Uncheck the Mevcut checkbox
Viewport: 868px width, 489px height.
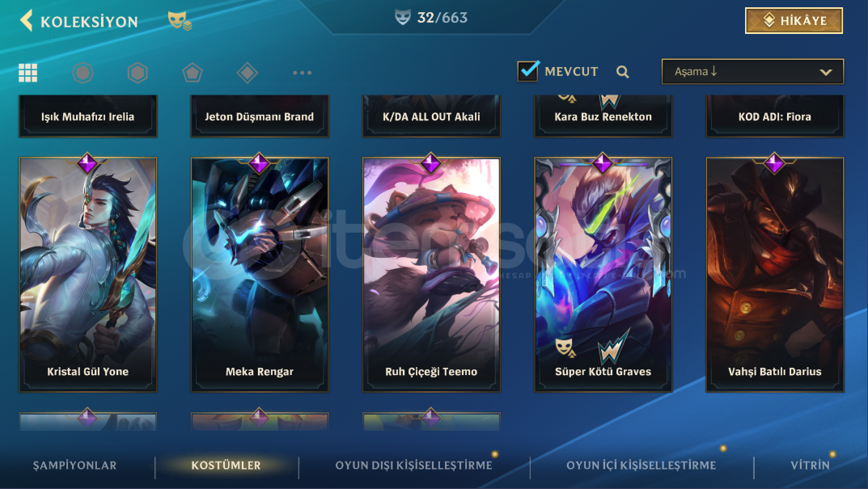[527, 71]
